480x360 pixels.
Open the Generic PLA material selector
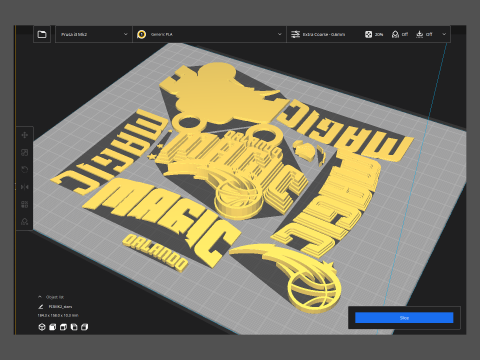click(x=210, y=34)
